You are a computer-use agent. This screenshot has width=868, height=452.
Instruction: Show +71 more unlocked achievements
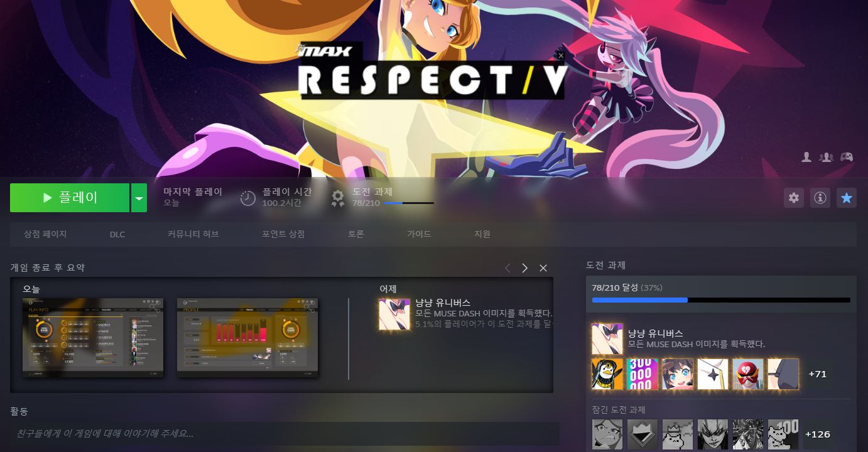[x=817, y=374]
